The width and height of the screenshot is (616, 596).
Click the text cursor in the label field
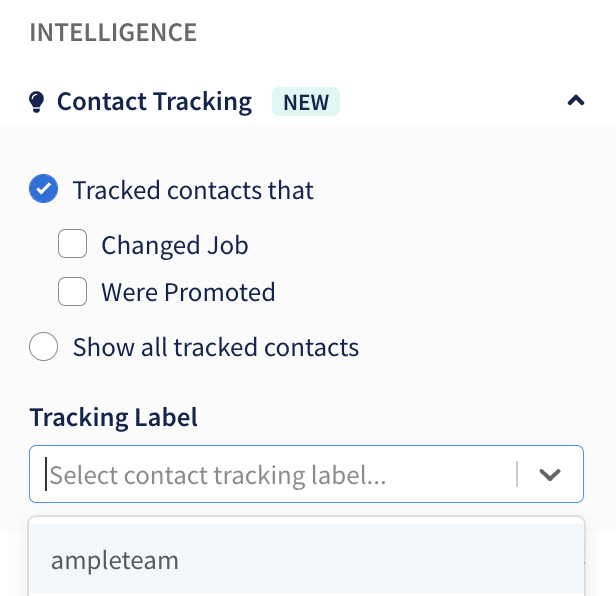tap(46, 474)
